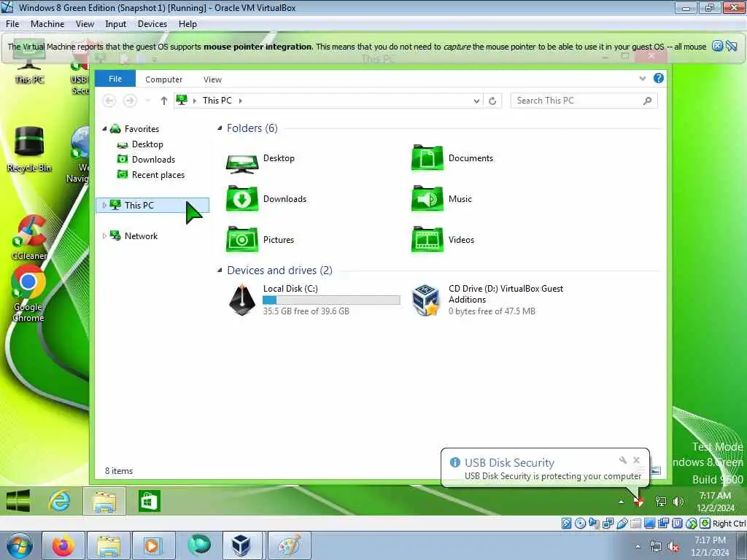Open the Downloads folder in Folders section
The height and width of the screenshot is (560, 747).
tap(242, 198)
